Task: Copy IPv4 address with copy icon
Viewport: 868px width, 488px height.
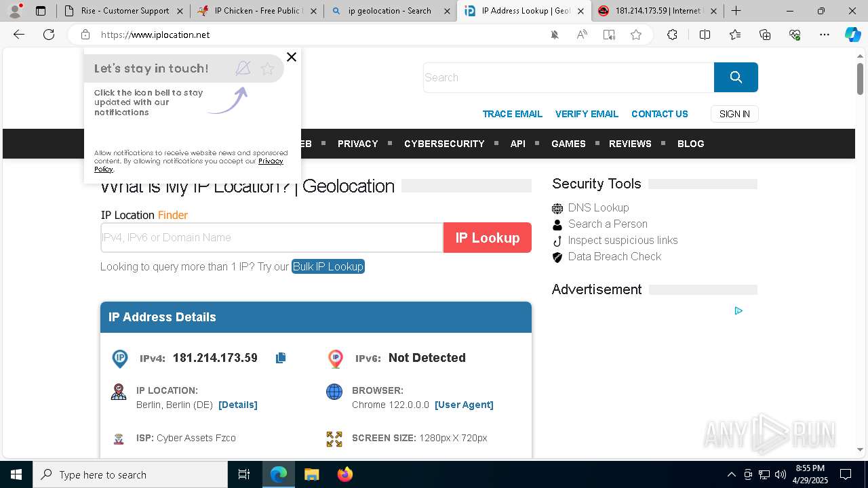Action: [281, 358]
